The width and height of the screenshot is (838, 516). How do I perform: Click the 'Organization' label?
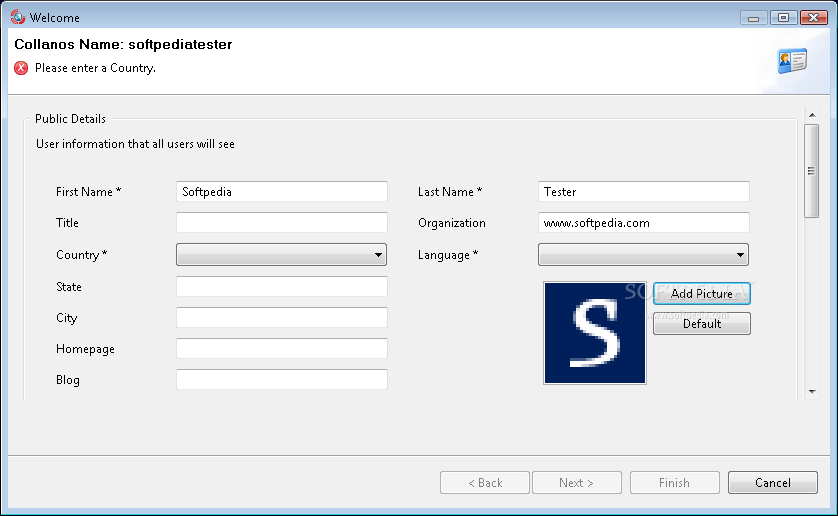(x=452, y=223)
